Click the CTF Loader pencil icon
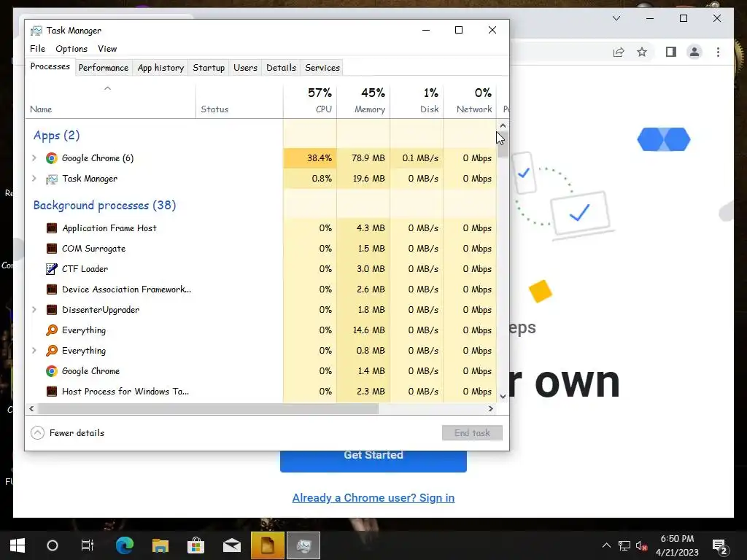This screenshot has height=560, width=747. pyautogui.click(x=52, y=269)
